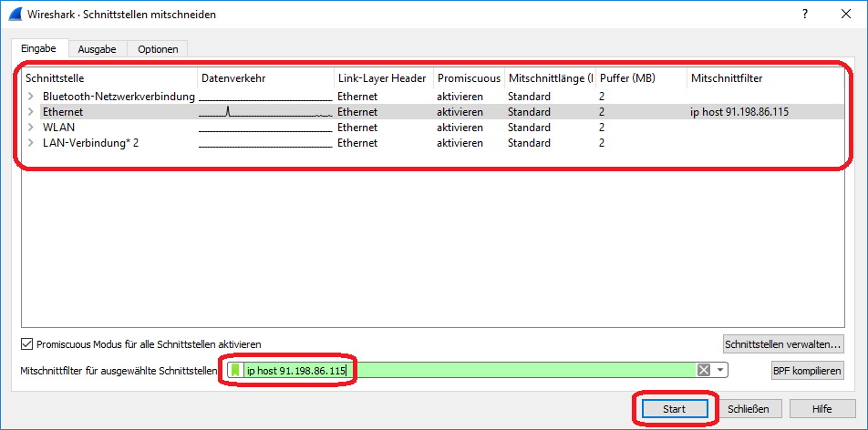Select the Ethernet row's filter cell ip host 91.198.86.115

point(739,112)
